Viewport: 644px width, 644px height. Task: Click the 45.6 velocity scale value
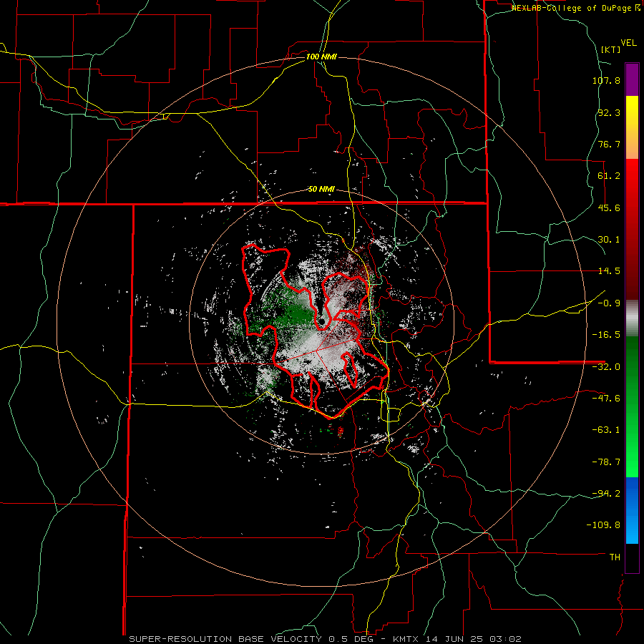click(x=609, y=208)
